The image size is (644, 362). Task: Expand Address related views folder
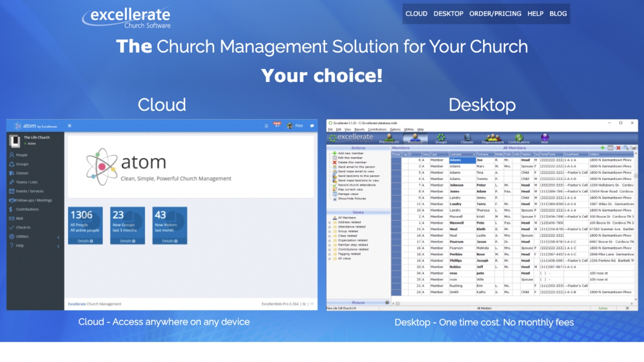329,222
